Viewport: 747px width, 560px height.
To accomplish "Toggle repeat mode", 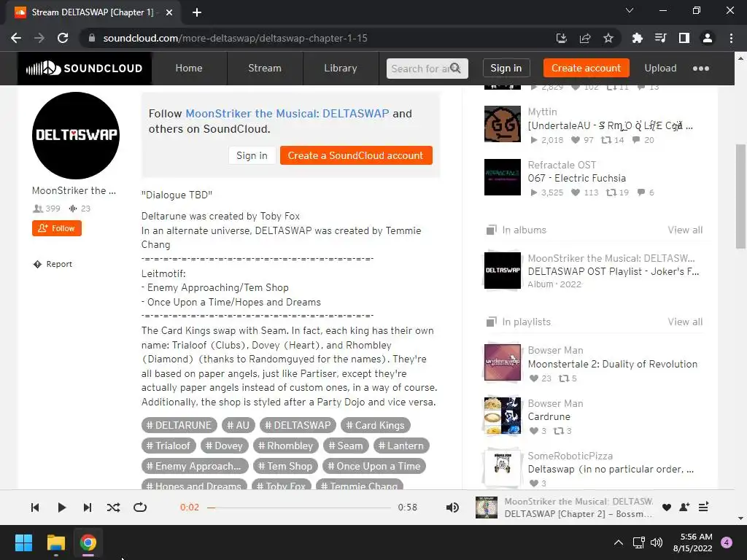I will click(140, 507).
